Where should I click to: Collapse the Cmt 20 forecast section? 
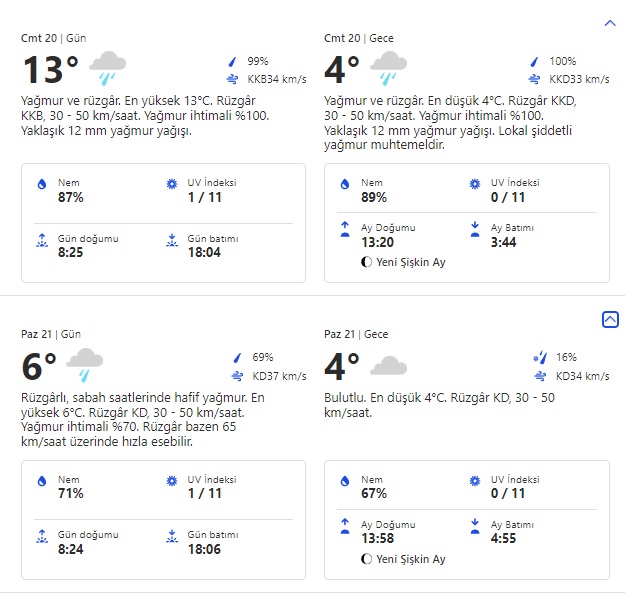pyautogui.click(x=610, y=22)
